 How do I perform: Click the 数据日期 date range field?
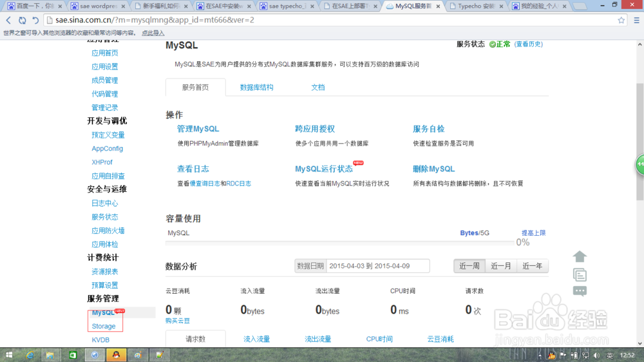click(x=378, y=266)
